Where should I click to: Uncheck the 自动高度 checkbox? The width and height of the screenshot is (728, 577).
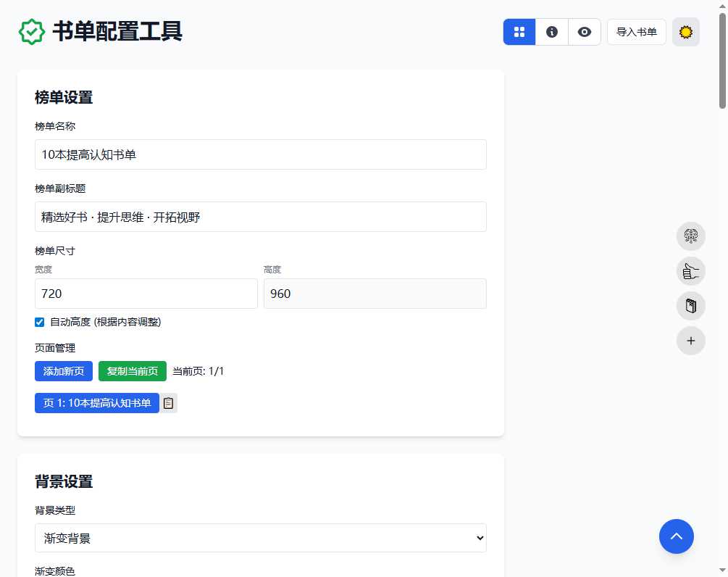(x=39, y=322)
